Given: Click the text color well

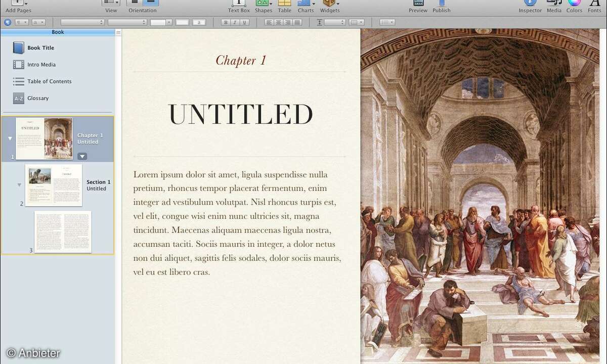Looking at the screenshot, I should (x=182, y=22).
